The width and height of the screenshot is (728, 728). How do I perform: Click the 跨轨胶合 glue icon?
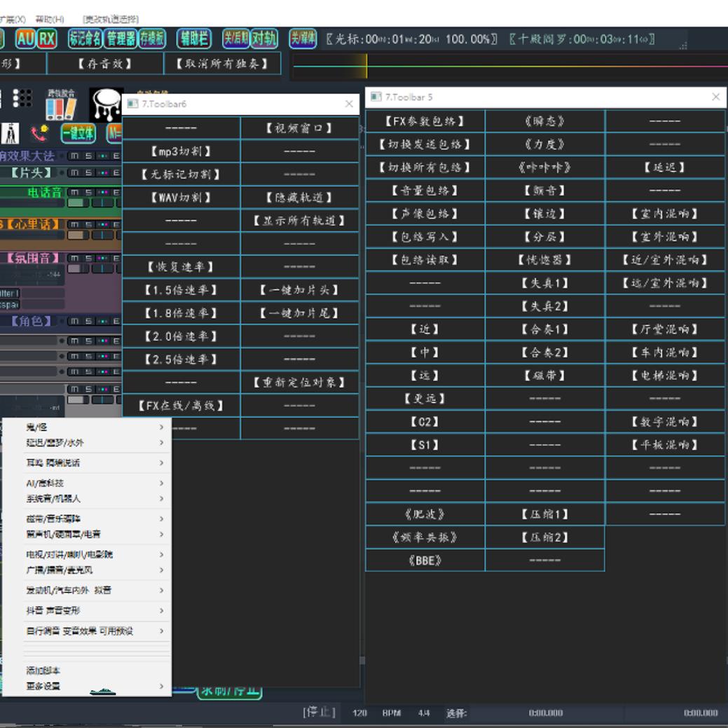[61, 104]
